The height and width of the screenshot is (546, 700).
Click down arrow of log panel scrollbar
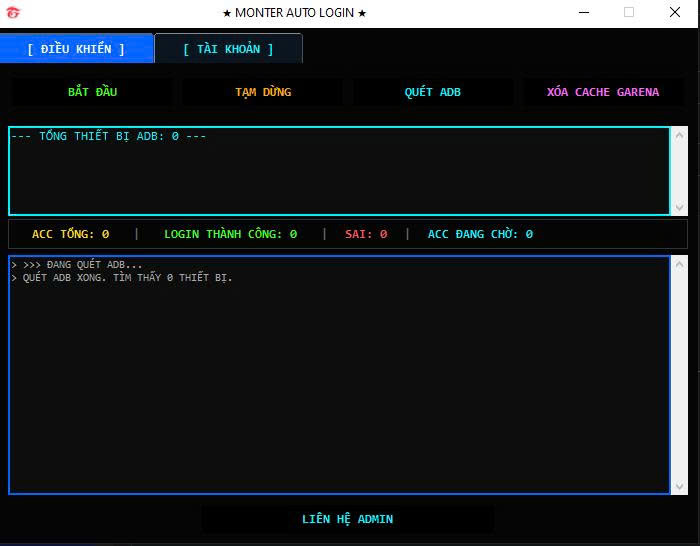click(x=679, y=486)
